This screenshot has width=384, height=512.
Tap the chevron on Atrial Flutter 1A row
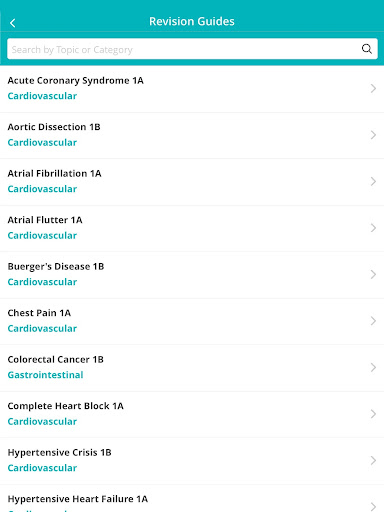(373, 228)
